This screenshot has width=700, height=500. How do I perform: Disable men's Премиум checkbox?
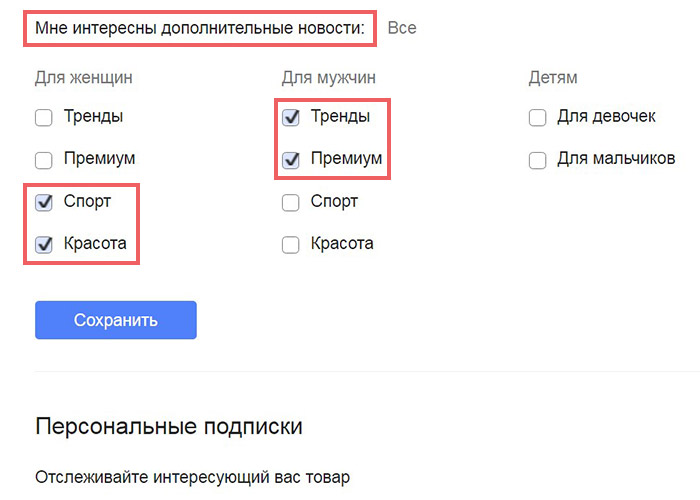point(291,160)
